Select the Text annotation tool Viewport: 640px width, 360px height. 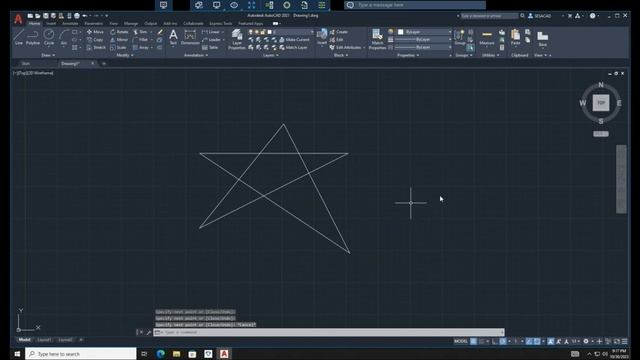(173, 37)
